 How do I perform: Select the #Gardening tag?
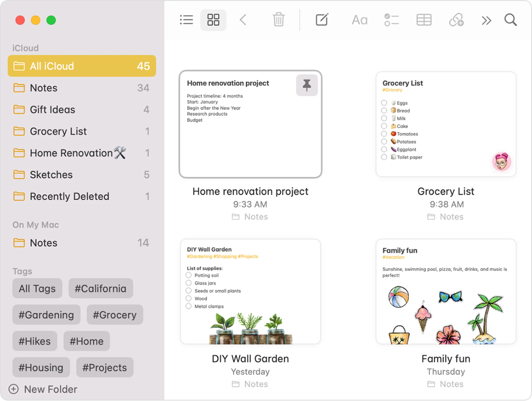click(x=46, y=315)
